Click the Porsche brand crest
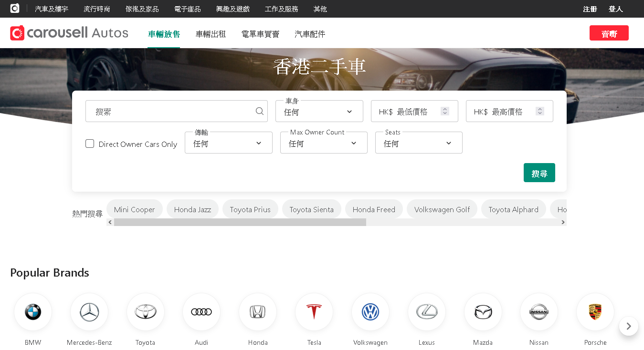644x350 pixels. pyautogui.click(x=595, y=312)
